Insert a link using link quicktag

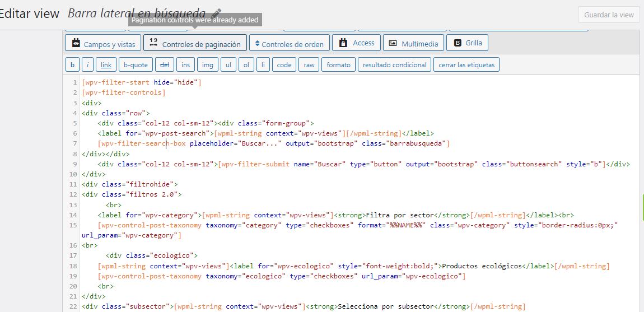tap(106, 65)
